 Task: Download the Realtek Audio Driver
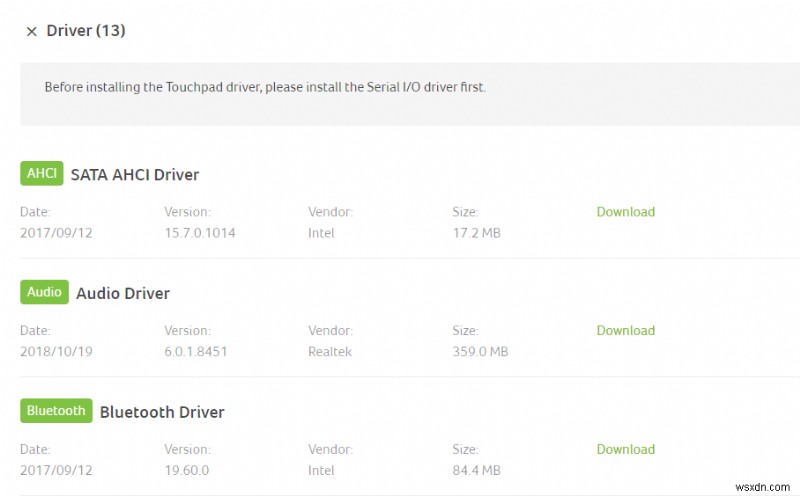(x=625, y=331)
